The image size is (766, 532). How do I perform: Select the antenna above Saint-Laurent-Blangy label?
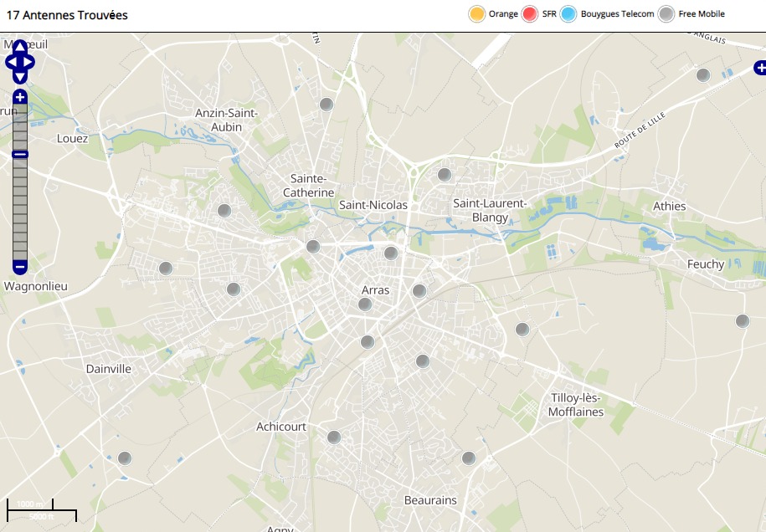pos(445,175)
